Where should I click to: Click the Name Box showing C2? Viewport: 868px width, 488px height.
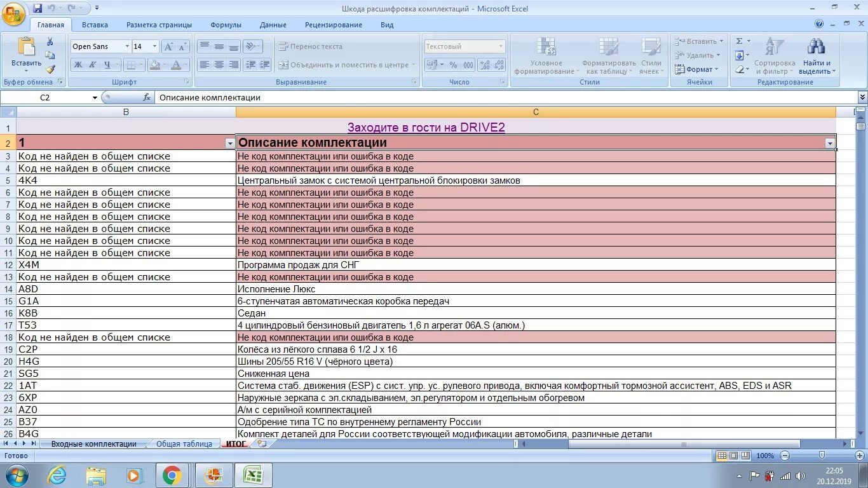coord(45,98)
